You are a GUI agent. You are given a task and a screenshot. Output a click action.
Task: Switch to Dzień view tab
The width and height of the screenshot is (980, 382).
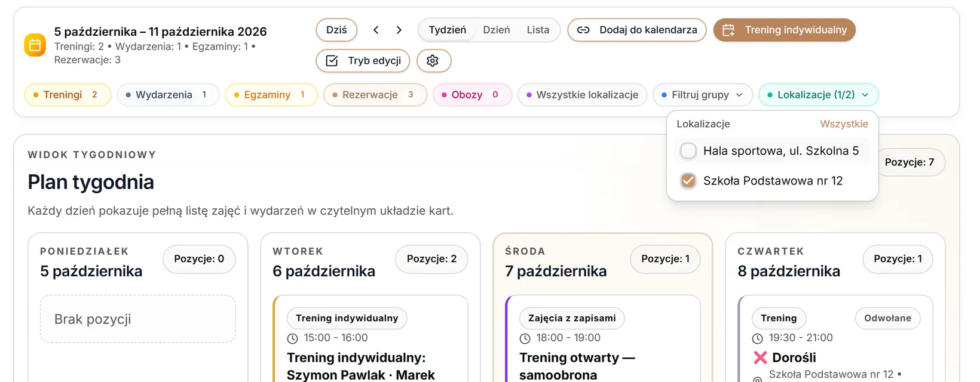click(497, 30)
